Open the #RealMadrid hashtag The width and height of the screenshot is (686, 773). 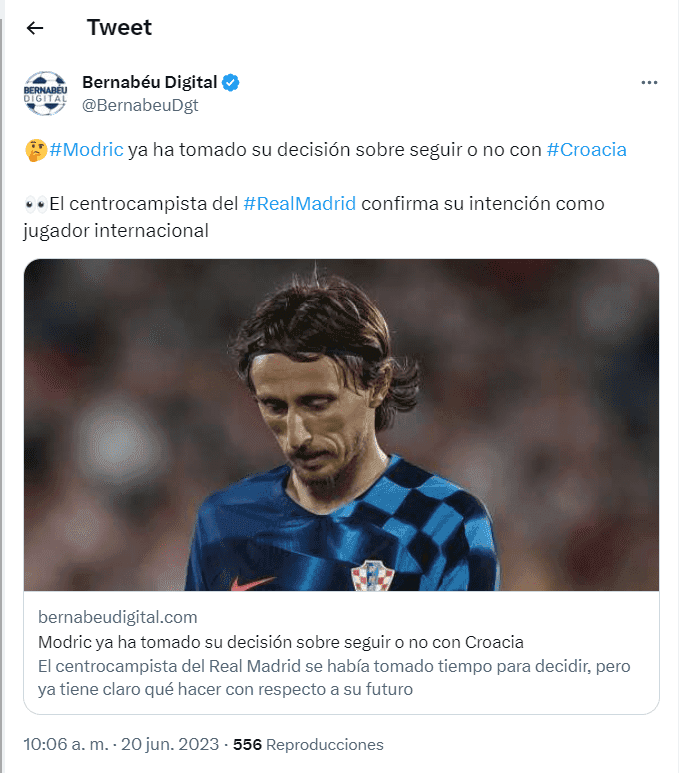point(300,203)
